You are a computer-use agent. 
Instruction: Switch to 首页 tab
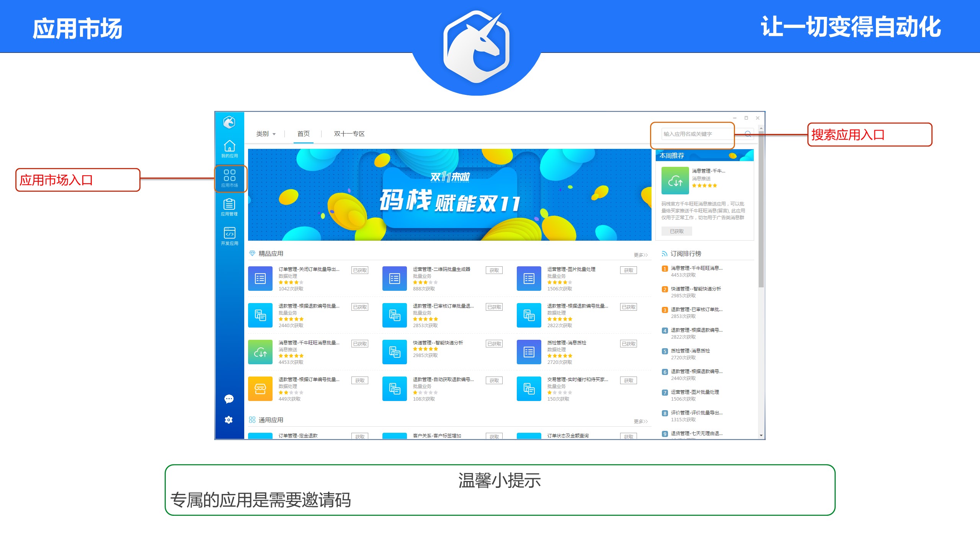coord(304,134)
